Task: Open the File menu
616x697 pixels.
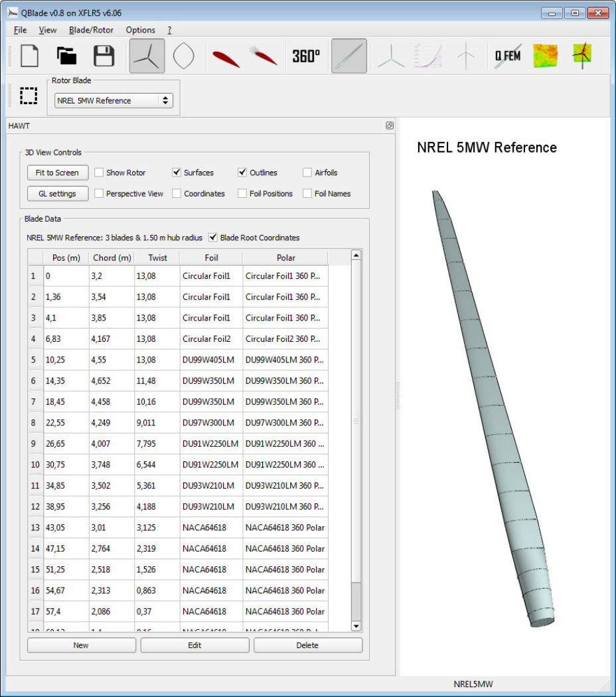Action: pos(20,31)
